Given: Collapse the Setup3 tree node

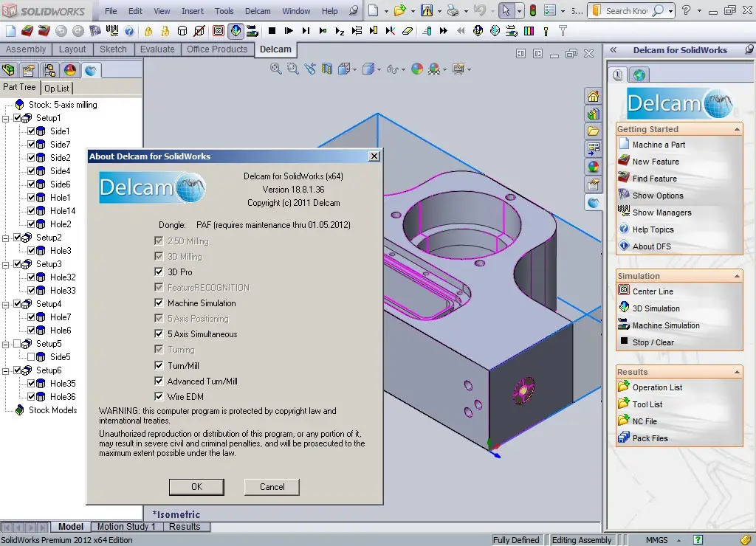Looking at the screenshot, I should click(x=5, y=264).
